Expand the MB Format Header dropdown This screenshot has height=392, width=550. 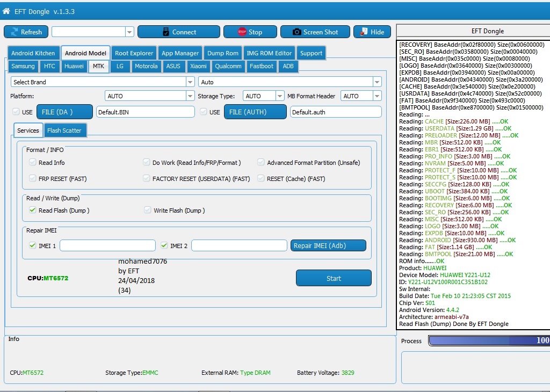377,96
